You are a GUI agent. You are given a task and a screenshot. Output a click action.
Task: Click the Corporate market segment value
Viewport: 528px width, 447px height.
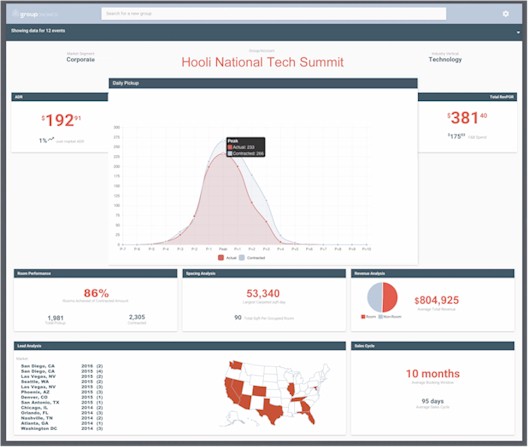coord(80,60)
